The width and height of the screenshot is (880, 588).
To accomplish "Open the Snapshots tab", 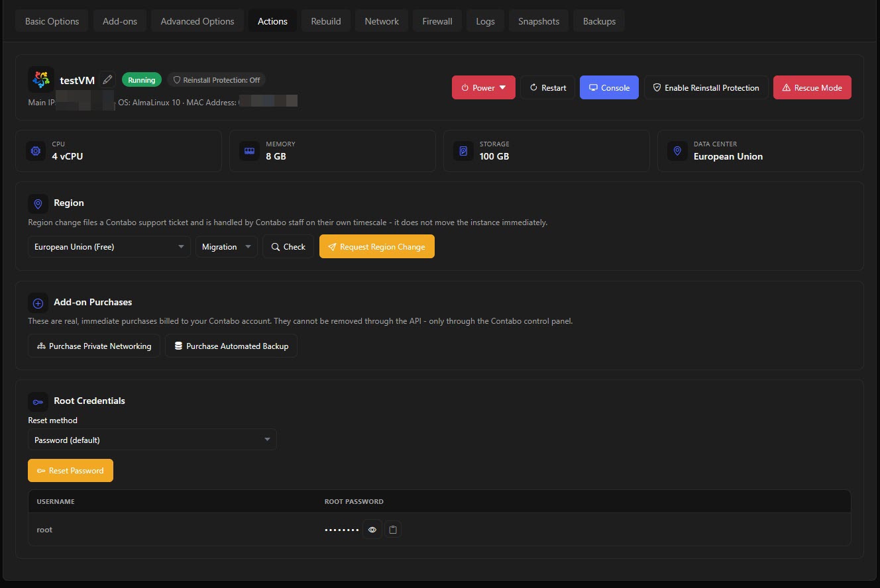I will pos(539,21).
